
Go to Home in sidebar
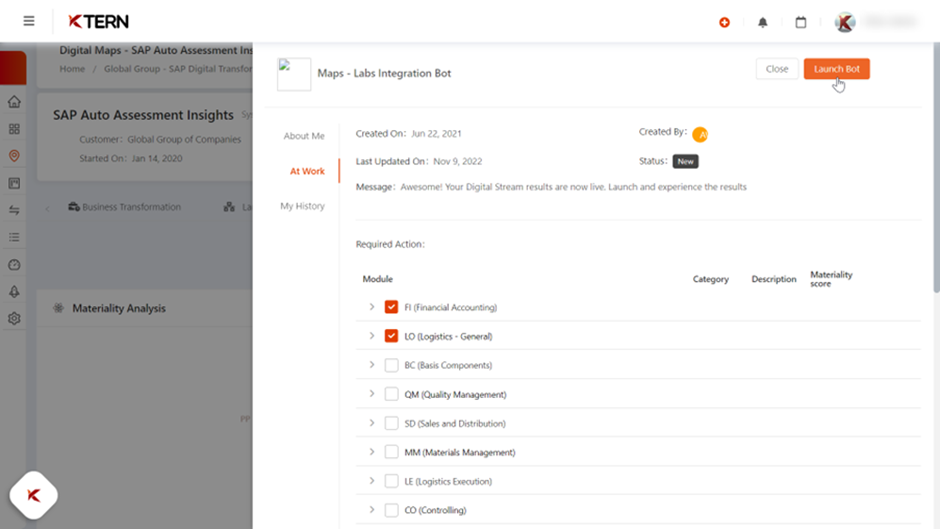pos(14,102)
